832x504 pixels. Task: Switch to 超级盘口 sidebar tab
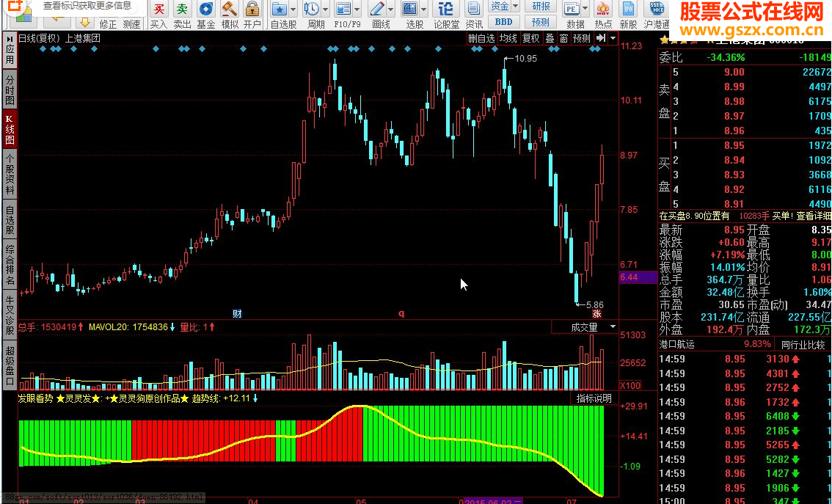[10, 365]
